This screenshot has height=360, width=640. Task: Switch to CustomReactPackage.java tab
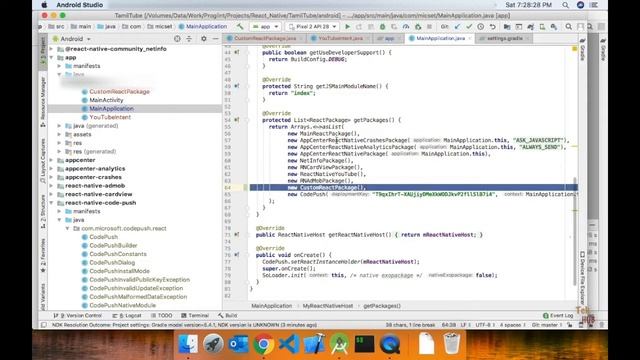(265, 38)
